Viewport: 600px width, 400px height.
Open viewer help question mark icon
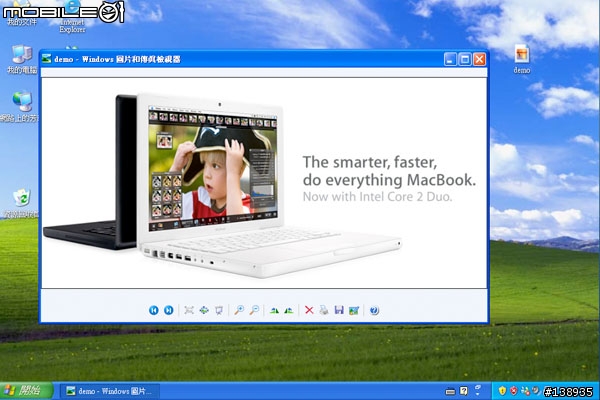(374, 310)
